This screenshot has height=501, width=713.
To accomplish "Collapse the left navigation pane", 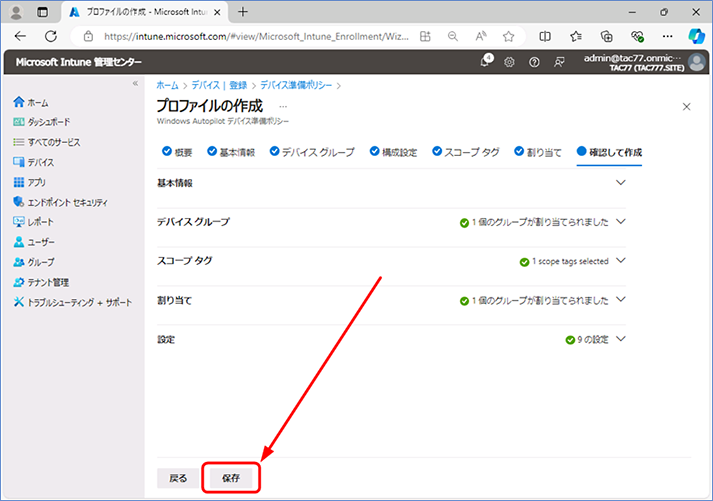I will tap(135, 83).
